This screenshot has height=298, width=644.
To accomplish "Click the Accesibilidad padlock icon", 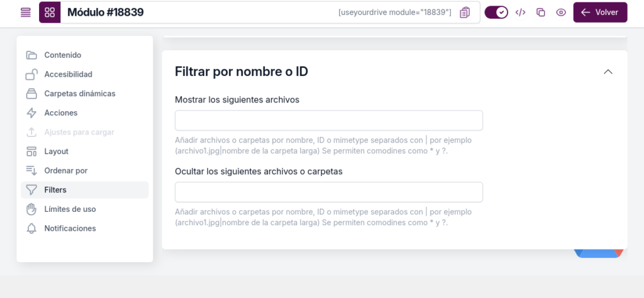I will [31, 74].
